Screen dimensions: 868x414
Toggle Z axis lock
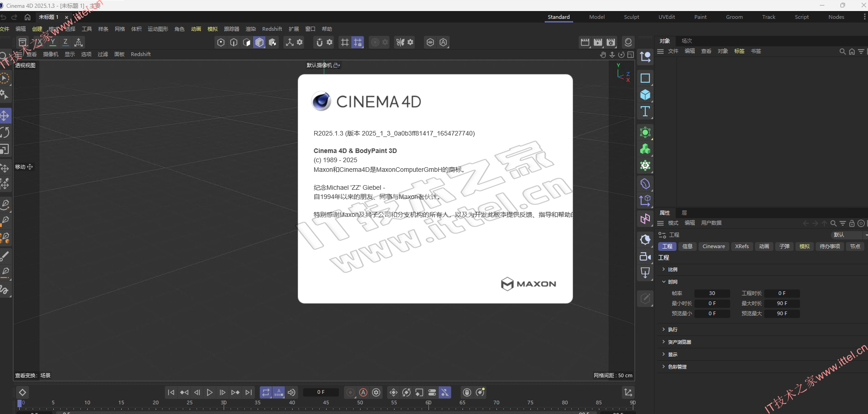tap(65, 42)
